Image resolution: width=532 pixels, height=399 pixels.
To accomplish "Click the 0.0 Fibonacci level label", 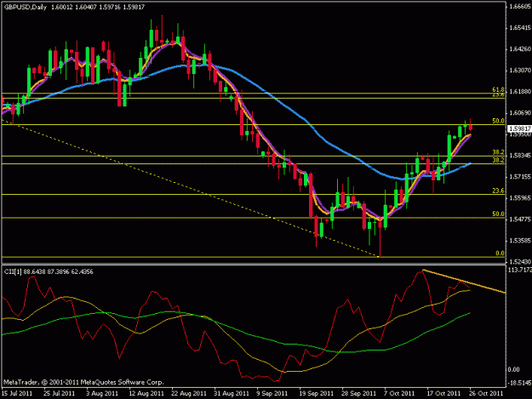I will pyautogui.click(x=500, y=253).
